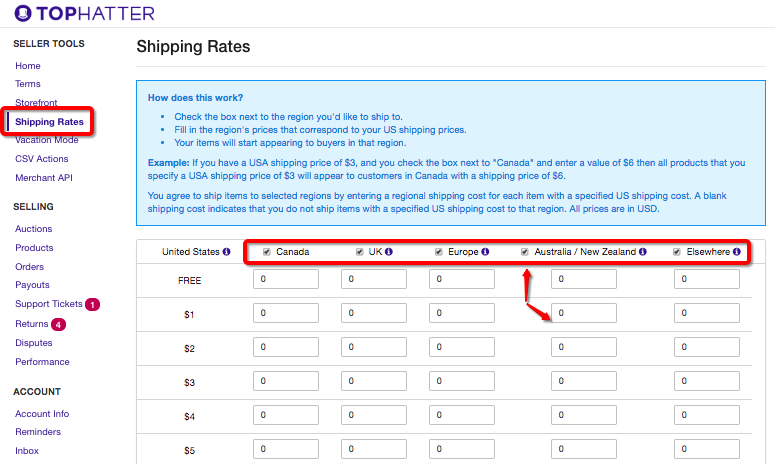Toggle the Australia / New Zealand checkbox

pos(526,252)
